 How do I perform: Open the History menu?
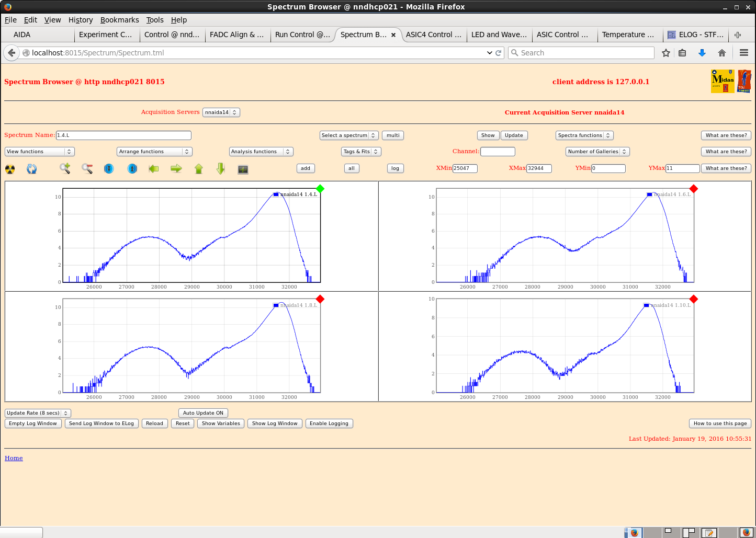(81, 20)
